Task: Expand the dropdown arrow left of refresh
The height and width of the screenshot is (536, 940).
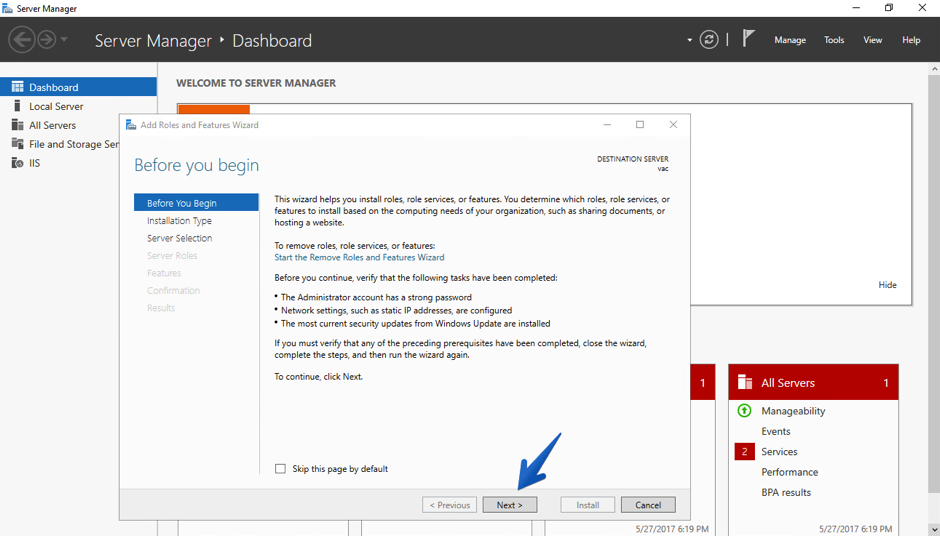Action: click(689, 40)
